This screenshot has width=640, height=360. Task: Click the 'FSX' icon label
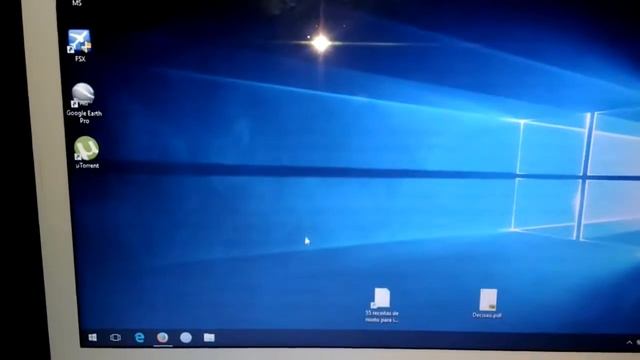80,59
